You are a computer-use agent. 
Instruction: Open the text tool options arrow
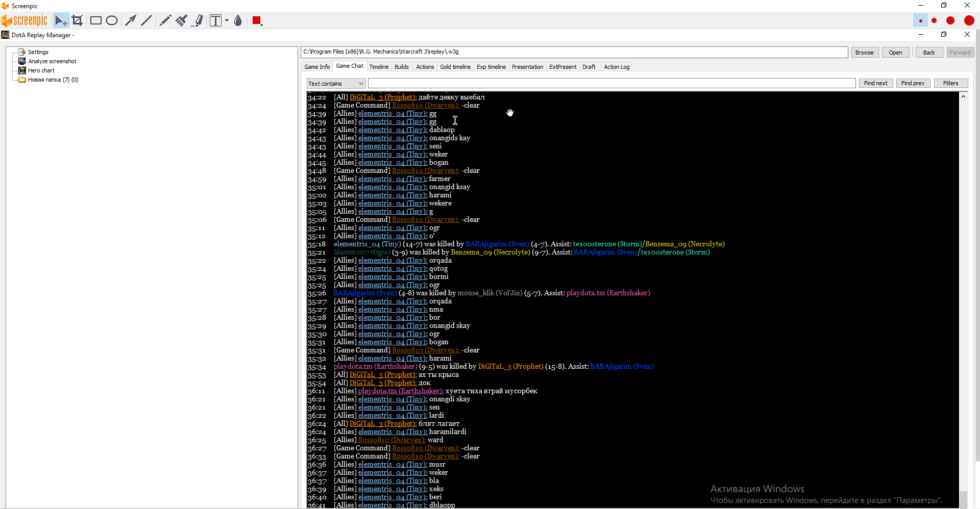coord(227,20)
